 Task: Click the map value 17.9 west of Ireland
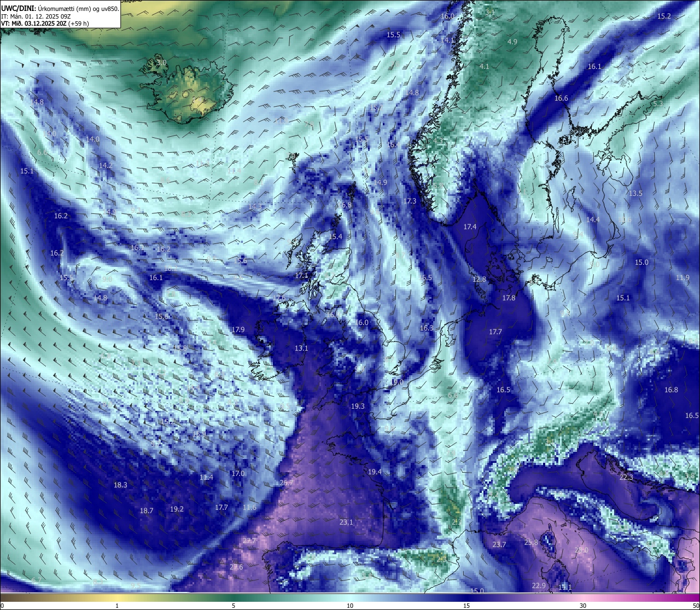(x=238, y=330)
